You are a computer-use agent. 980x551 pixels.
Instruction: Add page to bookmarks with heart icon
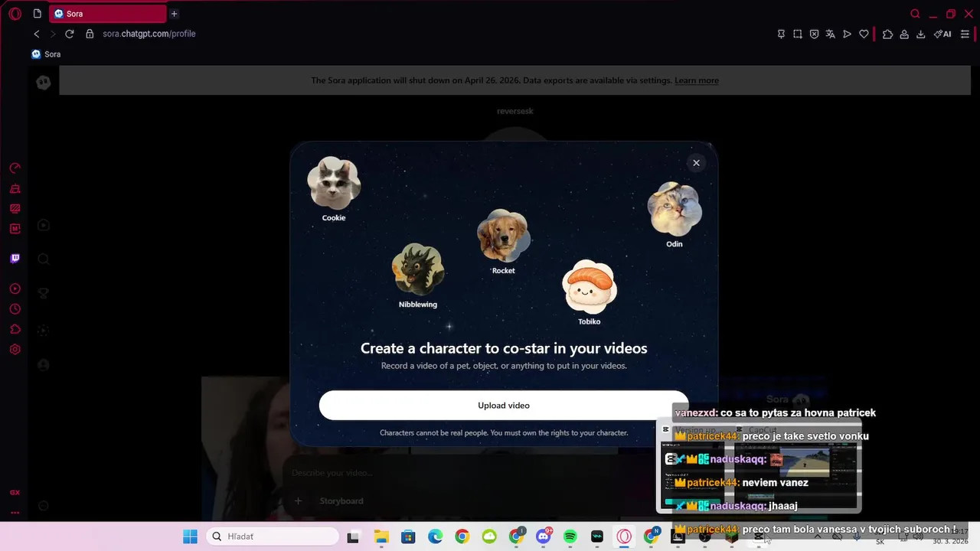(x=864, y=34)
